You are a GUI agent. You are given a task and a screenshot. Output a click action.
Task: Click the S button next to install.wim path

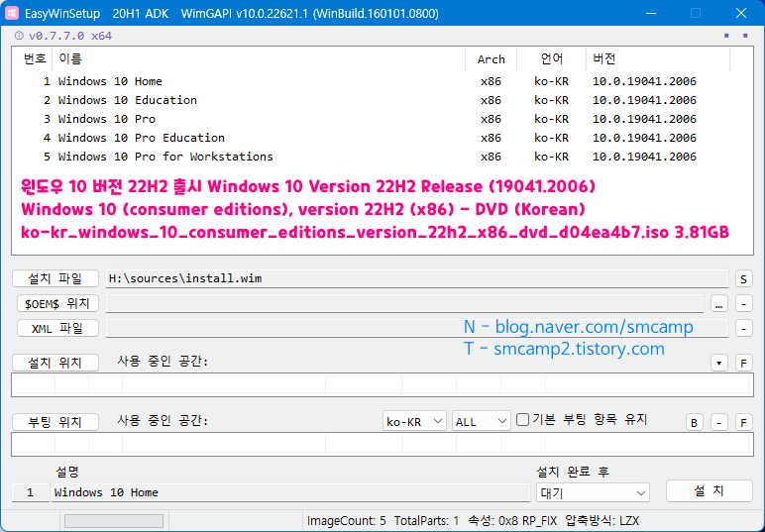(743, 279)
